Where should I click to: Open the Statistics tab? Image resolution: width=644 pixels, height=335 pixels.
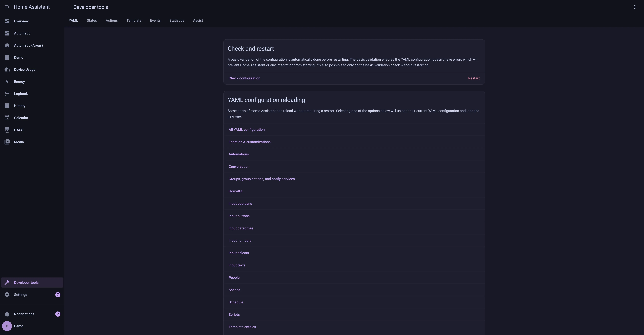(177, 21)
